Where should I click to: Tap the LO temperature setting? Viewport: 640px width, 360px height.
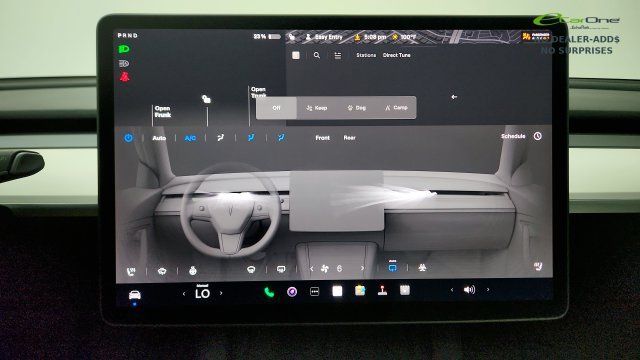coord(202,292)
